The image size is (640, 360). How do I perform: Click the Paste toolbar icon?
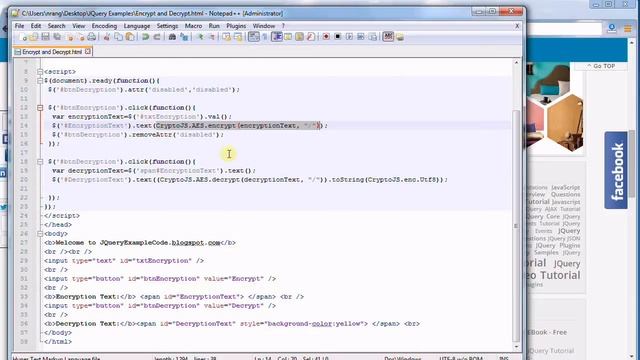[130, 37]
